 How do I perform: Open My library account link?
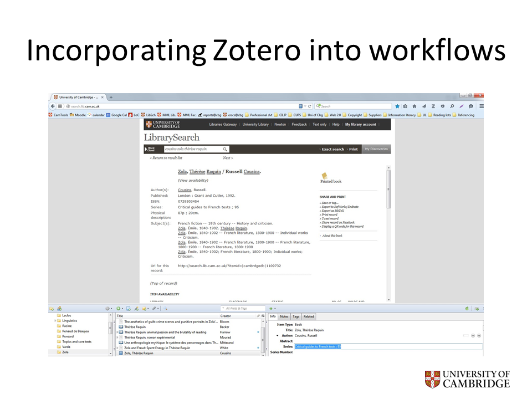[360, 125]
